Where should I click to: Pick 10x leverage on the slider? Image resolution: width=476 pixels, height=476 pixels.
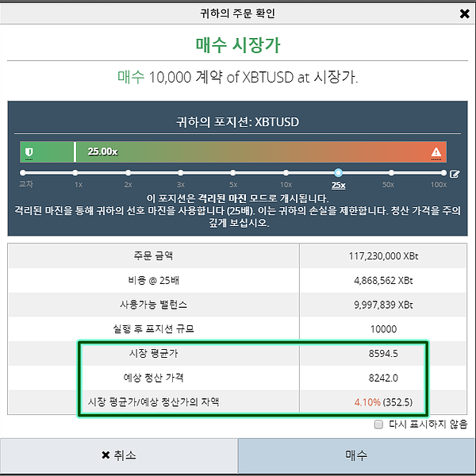click(x=286, y=172)
